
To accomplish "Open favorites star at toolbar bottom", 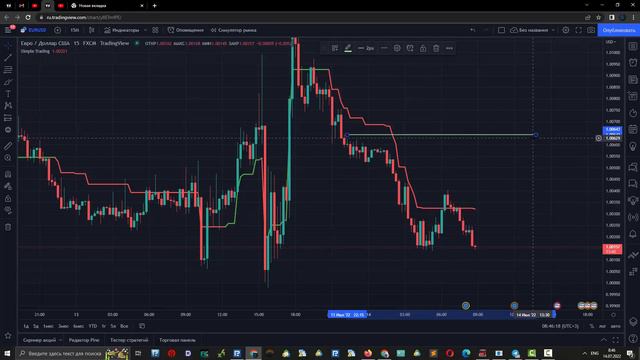I will pos(8,336).
